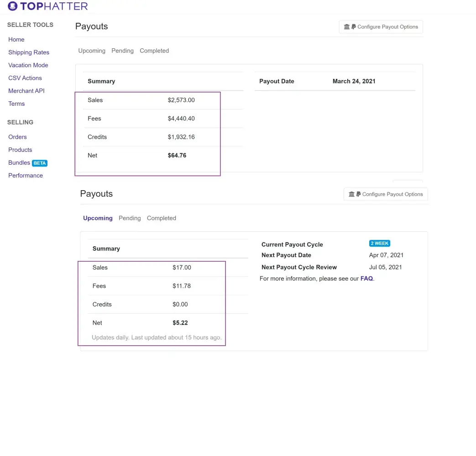This screenshot has width=476, height=456.
Task: Switch to Pending tab beside bold Upcoming
Action: click(x=130, y=218)
